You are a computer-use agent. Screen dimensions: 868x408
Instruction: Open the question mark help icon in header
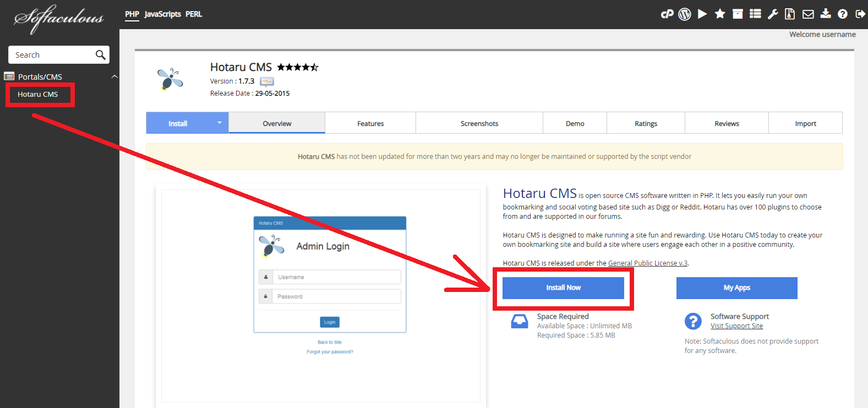(843, 14)
